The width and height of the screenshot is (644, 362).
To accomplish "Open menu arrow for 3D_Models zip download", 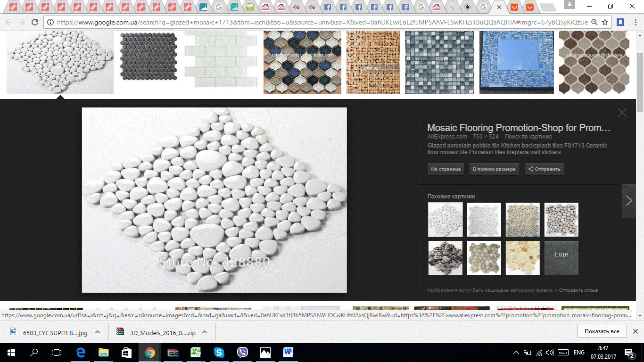I will click(x=205, y=332).
